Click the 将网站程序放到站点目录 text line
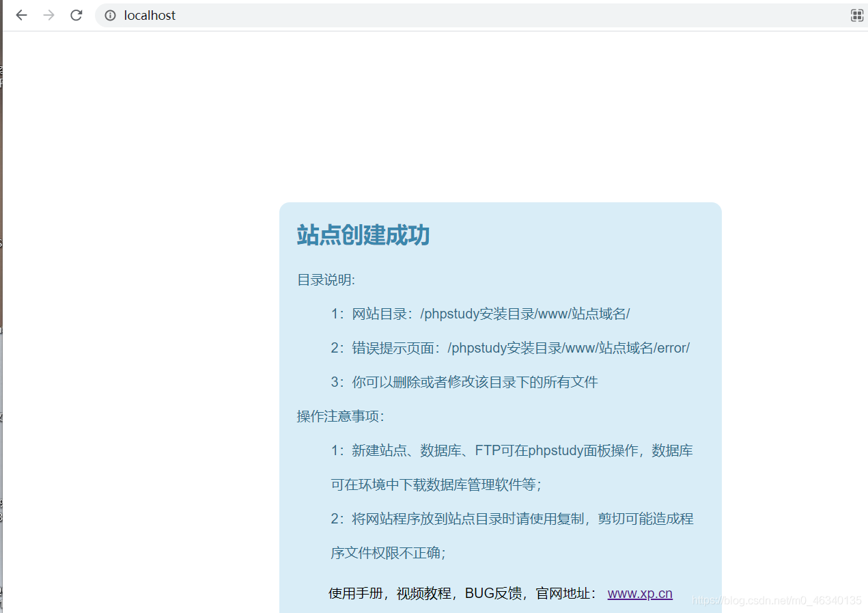Screen dimensions: 868x613 click(x=512, y=519)
